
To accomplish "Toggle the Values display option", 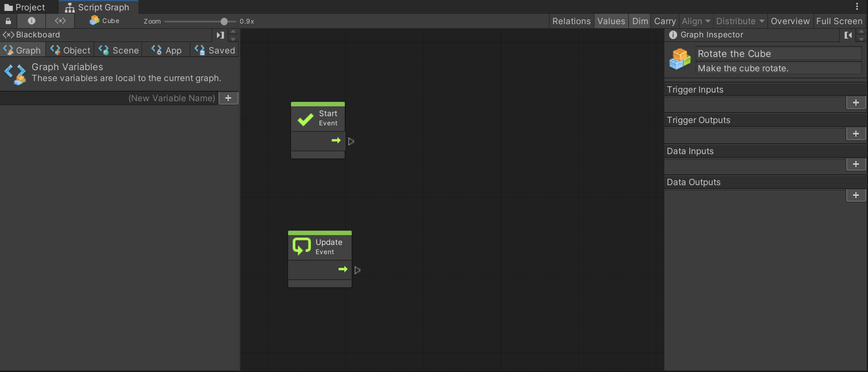I will 610,21.
